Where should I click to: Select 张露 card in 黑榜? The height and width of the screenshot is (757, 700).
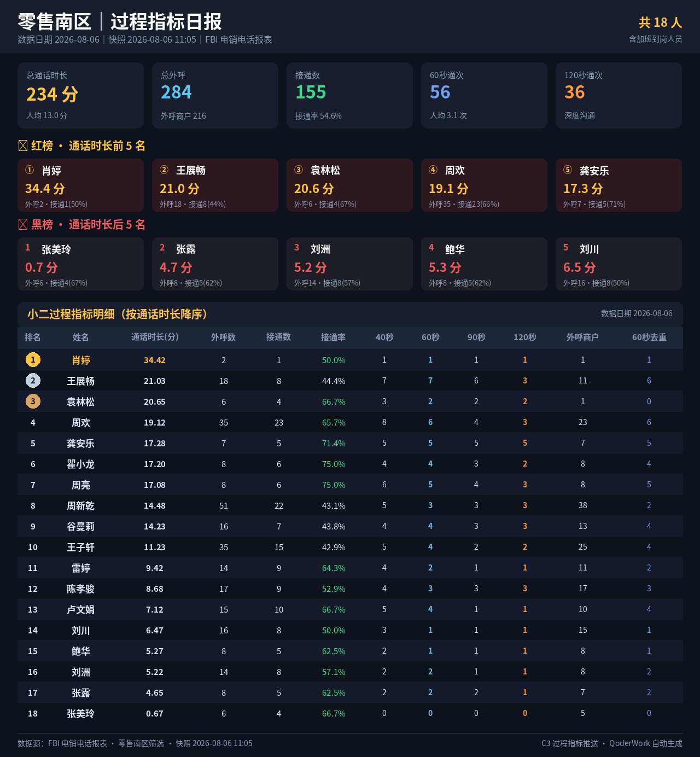point(215,264)
